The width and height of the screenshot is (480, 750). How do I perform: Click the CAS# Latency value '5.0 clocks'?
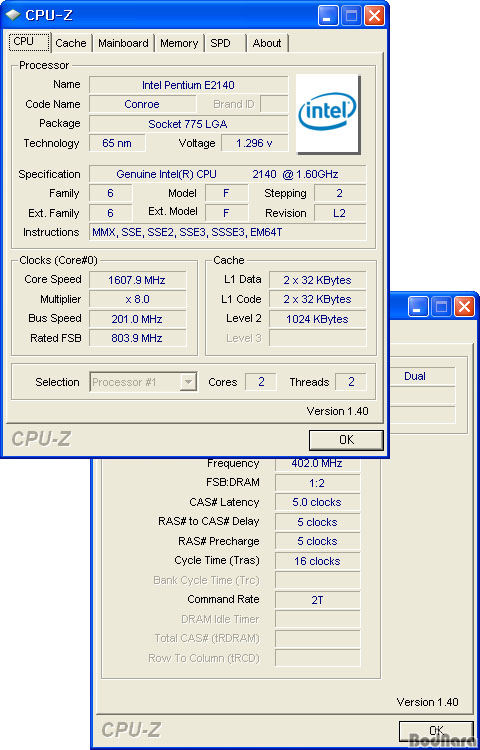tap(317, 503)
